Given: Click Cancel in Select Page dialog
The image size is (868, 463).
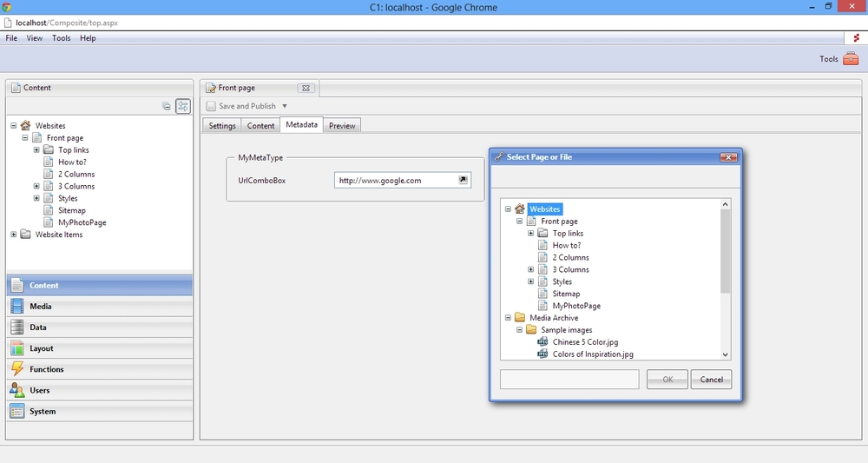Looking at the screenshot, I should [712, 380].
